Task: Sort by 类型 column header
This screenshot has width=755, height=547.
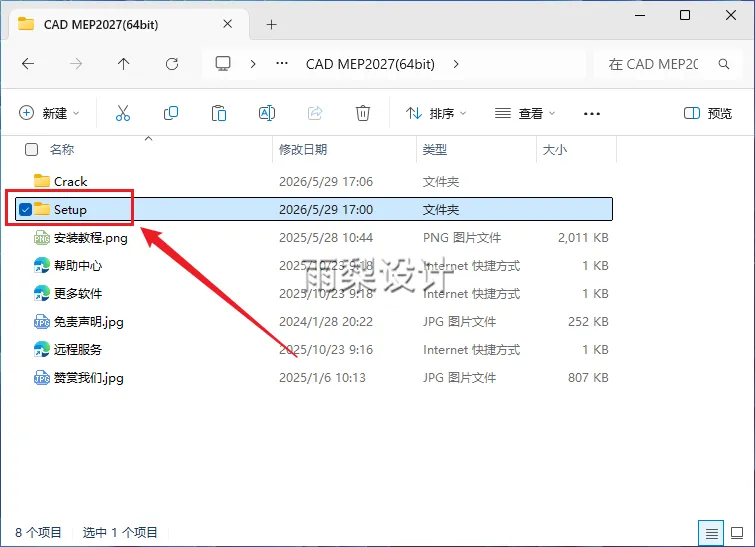Action: (x=435, y=150)
